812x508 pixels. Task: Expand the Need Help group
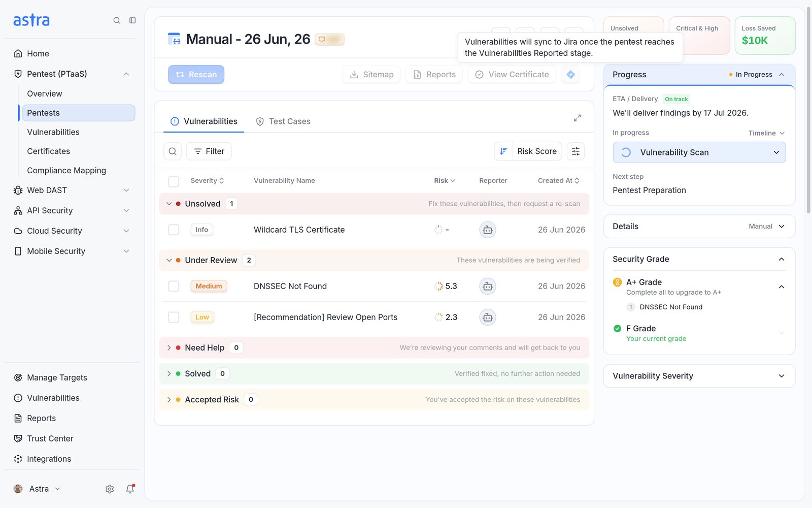[169, 347]
